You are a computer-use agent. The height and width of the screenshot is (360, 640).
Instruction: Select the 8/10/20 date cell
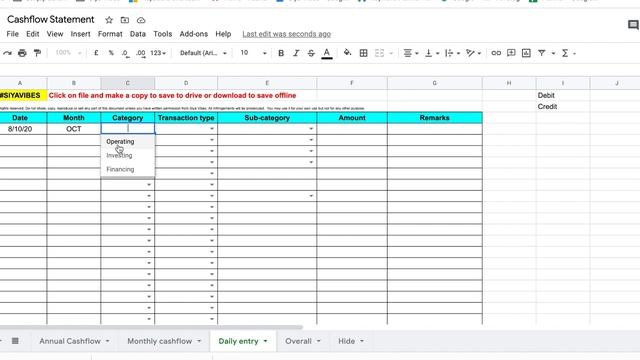[x=23, y=129]
